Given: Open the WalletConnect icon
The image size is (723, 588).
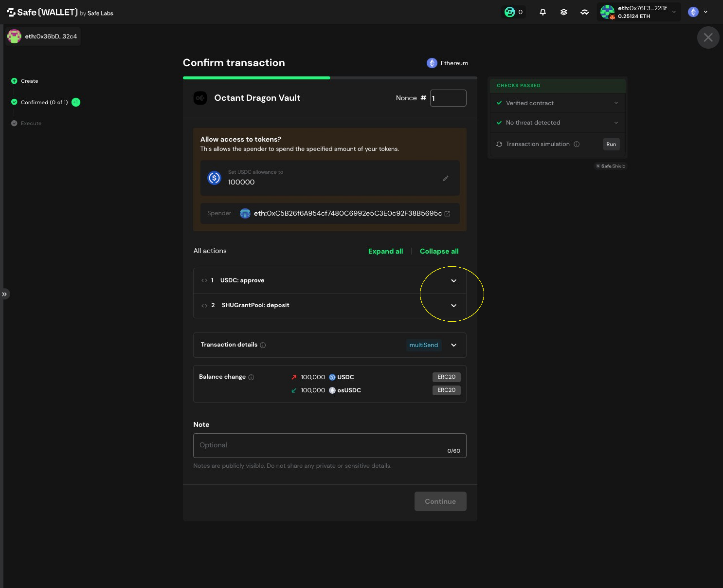Looking at the screenshot, I should coord(584,12).
